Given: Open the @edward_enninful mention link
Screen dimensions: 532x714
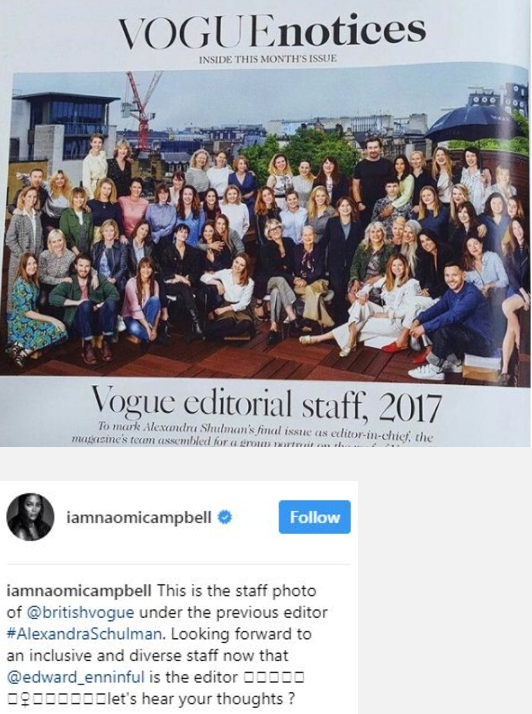Looking at the screenshot, I should pyautogui.click(x=76, y=677).
